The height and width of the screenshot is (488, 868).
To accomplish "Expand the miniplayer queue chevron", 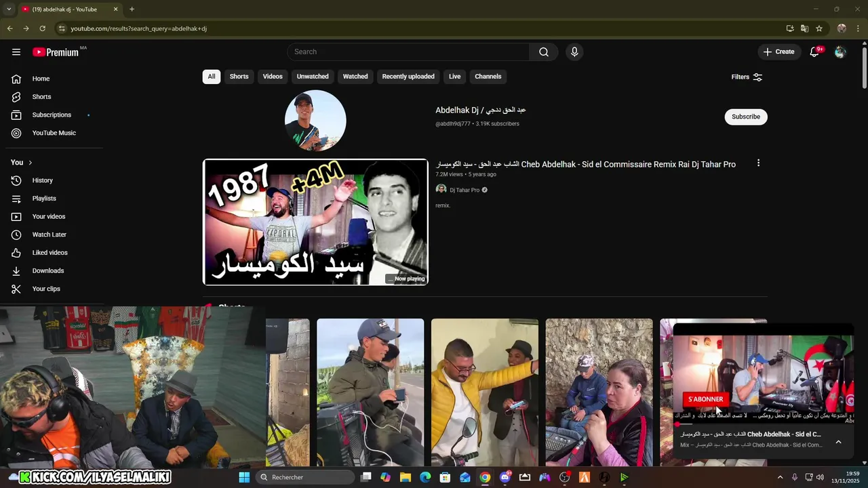I will (x=838, y=442).
